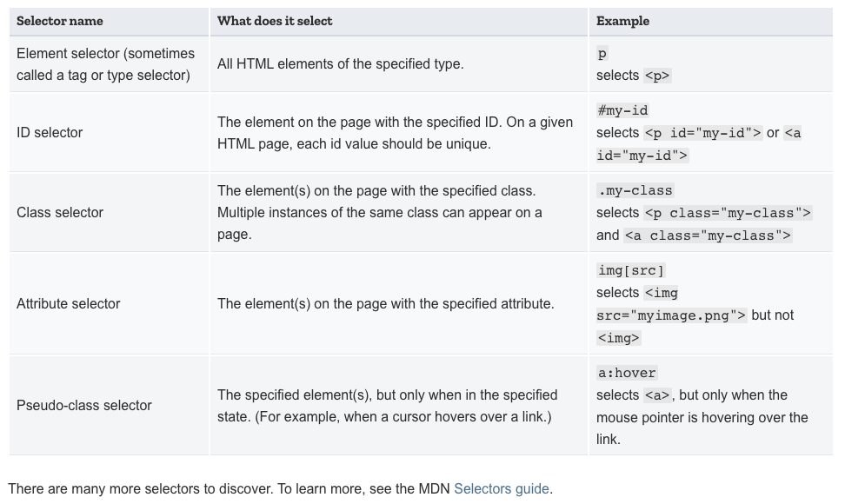This screenshot has height=504, width=845.
Task: Click the 'What does it select' header
Action: [275, 21]
